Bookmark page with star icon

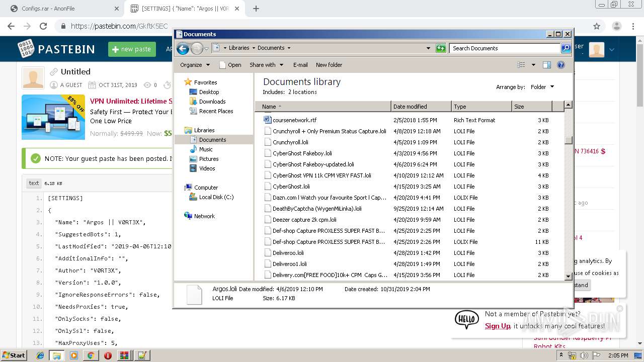tap(597, 26)
